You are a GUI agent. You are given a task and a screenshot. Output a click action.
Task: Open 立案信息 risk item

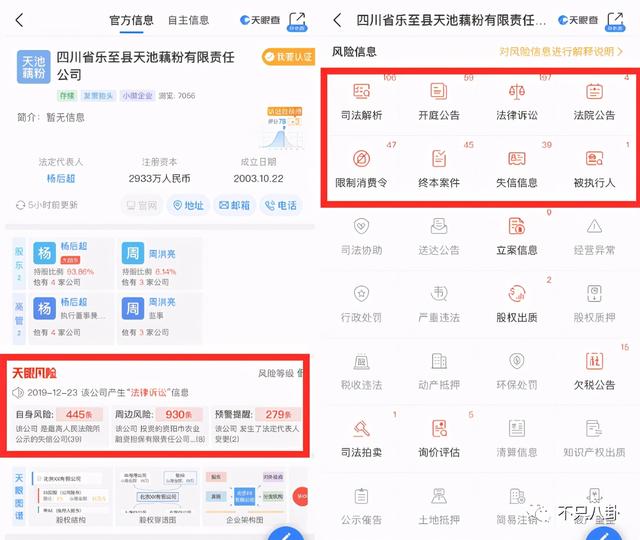click(517, 237)
